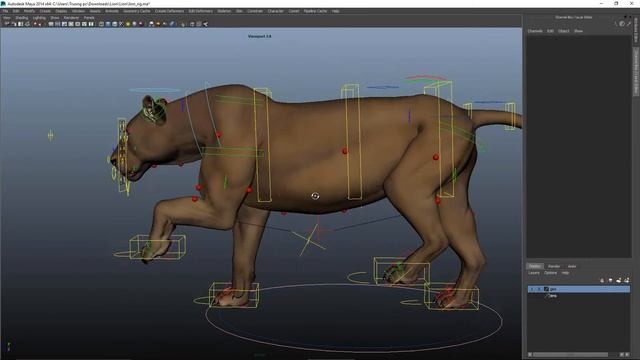Screen dimensions: 640x360
Task: Click the last icon in viewport panel toolbar
Action: [x=205, y=24]
